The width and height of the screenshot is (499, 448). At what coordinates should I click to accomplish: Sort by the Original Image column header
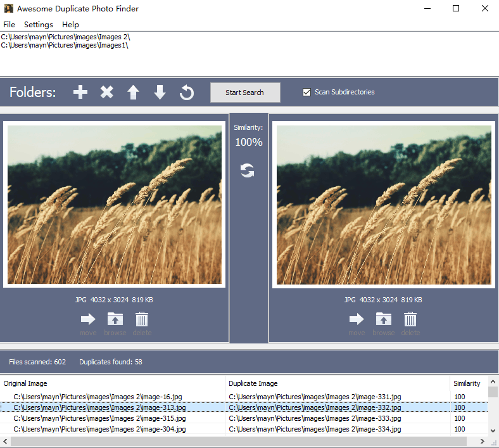113,383
